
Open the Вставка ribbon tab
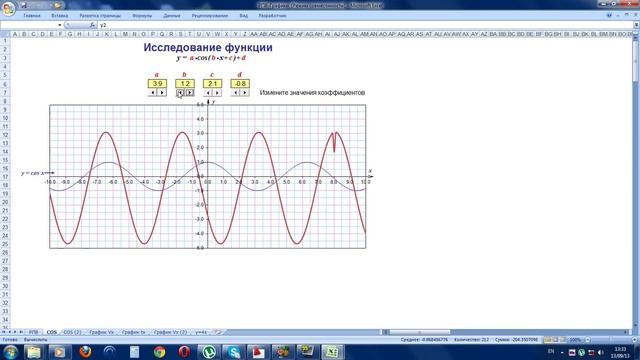click(60, 16)
